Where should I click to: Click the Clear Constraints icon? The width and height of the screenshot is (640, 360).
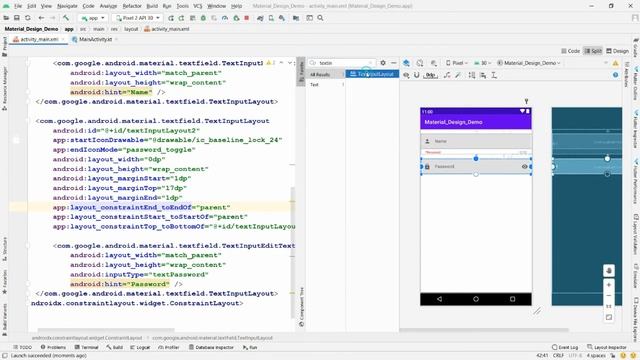point(447,75)
